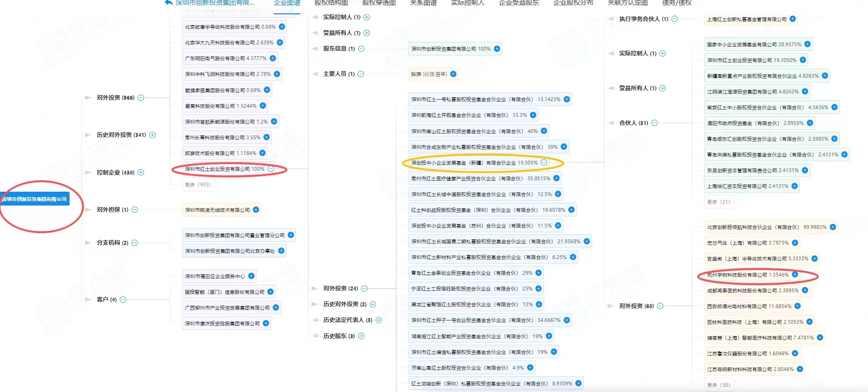Collapse the 对外投资 (24) branch
Screen dimensions: 868x392
point(364,289)
